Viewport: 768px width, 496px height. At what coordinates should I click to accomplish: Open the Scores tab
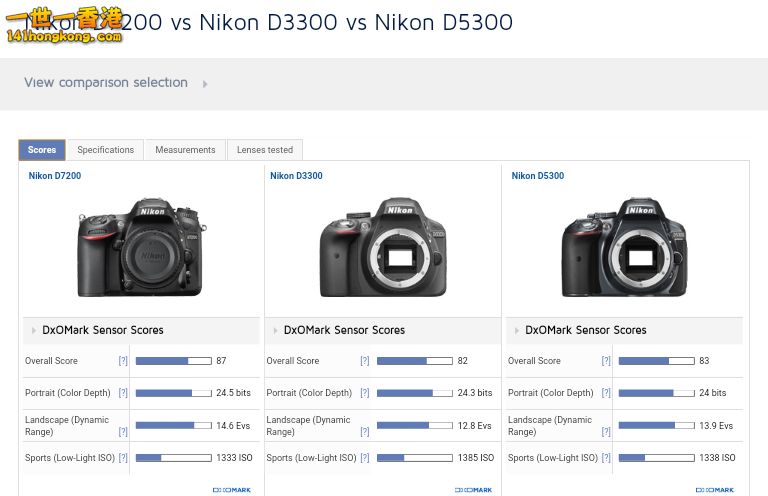pyautogui.click(x=42, y=150)
